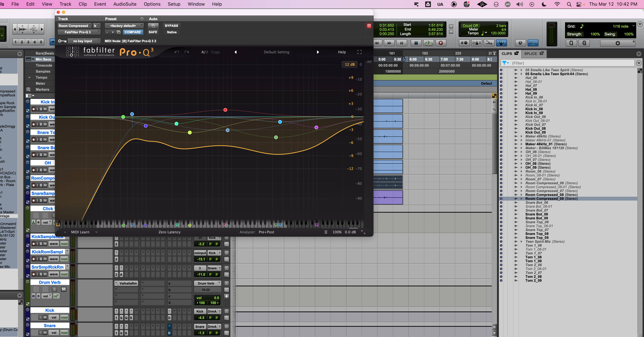Select the yellow-green EQ band node
The image size is (644, 337).
[190, 133]
